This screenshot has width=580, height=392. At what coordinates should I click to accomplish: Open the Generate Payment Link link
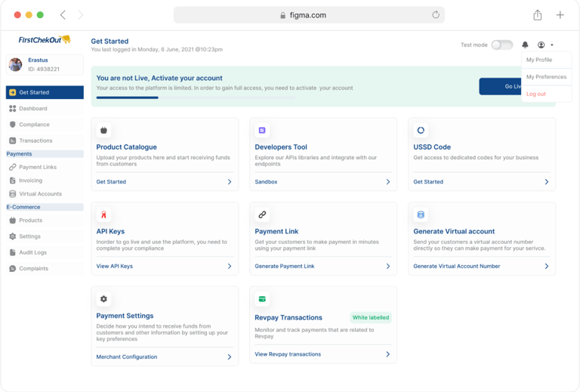point(284,267)
